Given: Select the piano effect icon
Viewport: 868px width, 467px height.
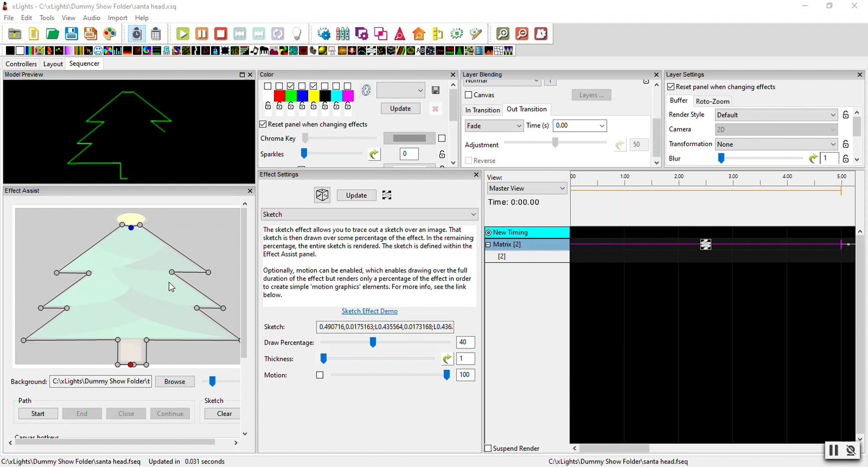Looking at the screenshot, I should click(264, 51).
